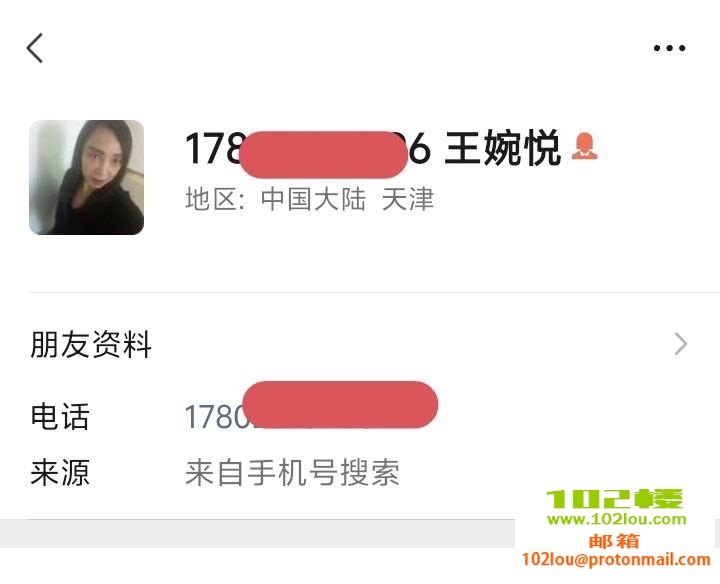The width and height of the screenshot is (720, 584).
Task: Click the 来源 label
Action: click(x=60, y=472)
